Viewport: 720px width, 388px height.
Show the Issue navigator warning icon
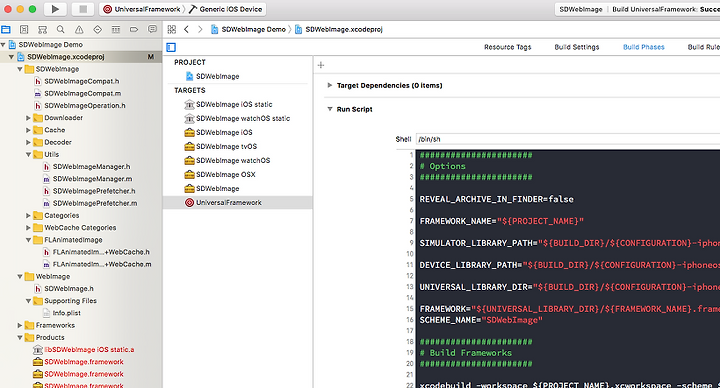pos(79,29)
